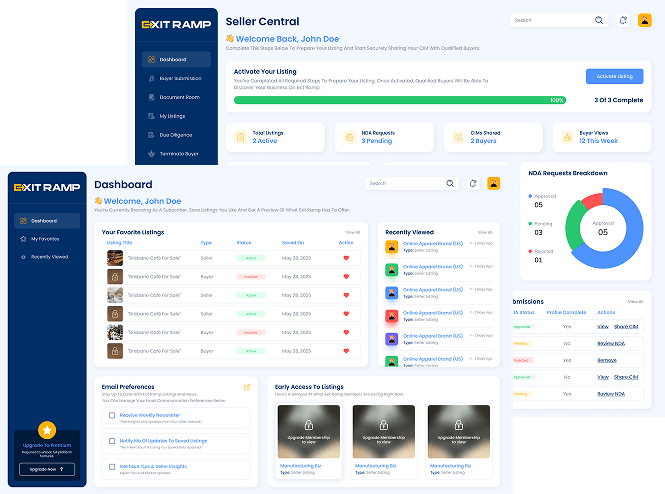Click the heart icon on first favorite listing

click(x=347, y=257)
